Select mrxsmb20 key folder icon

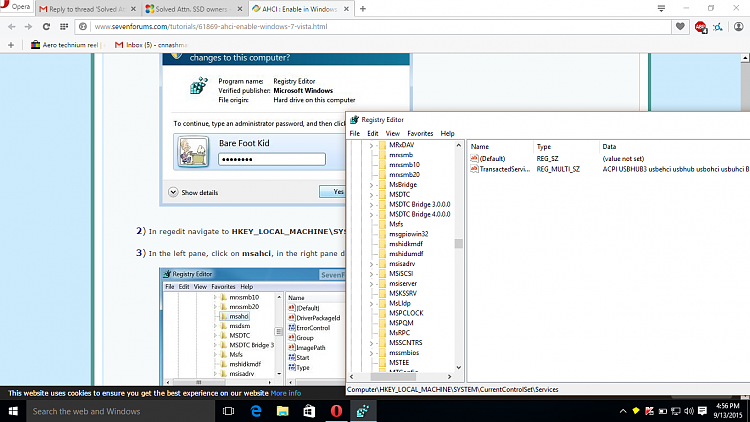click(x=382, y=175)
